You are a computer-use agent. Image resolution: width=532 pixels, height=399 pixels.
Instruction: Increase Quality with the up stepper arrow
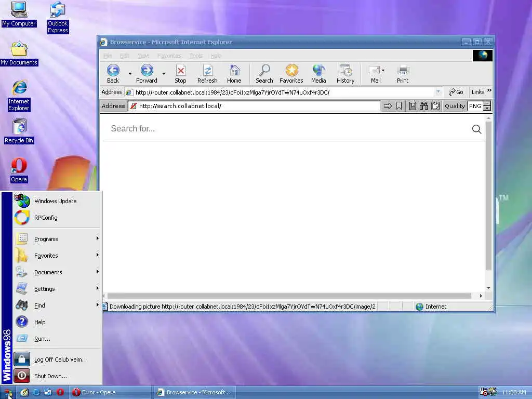487,104
